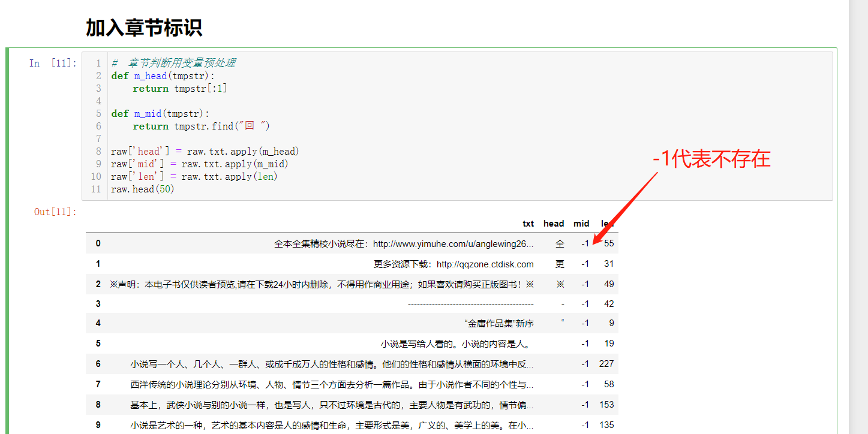
Task: Click the head column header
Action: 554,224
